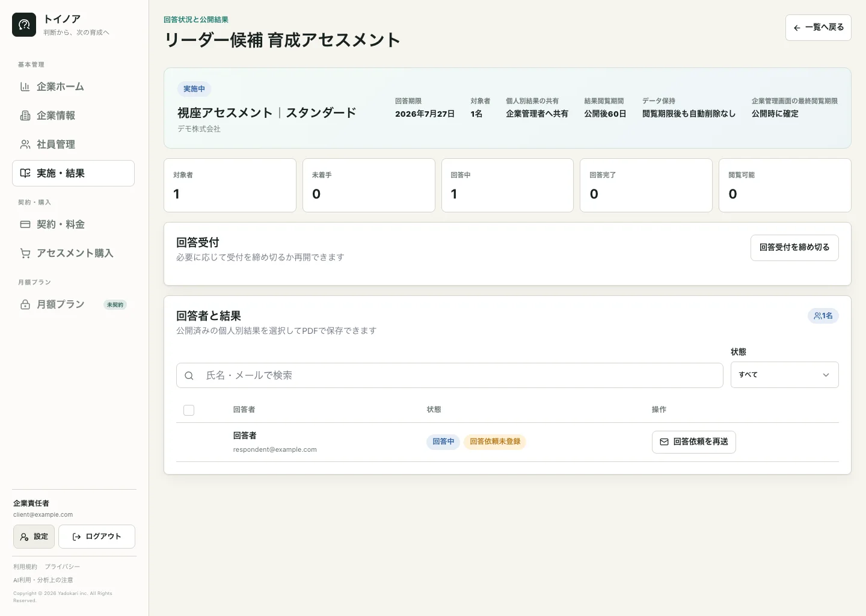Click デモ株式会社 company name
The width and height of the screenshot is (866, 616).
(x=199, y=129)
